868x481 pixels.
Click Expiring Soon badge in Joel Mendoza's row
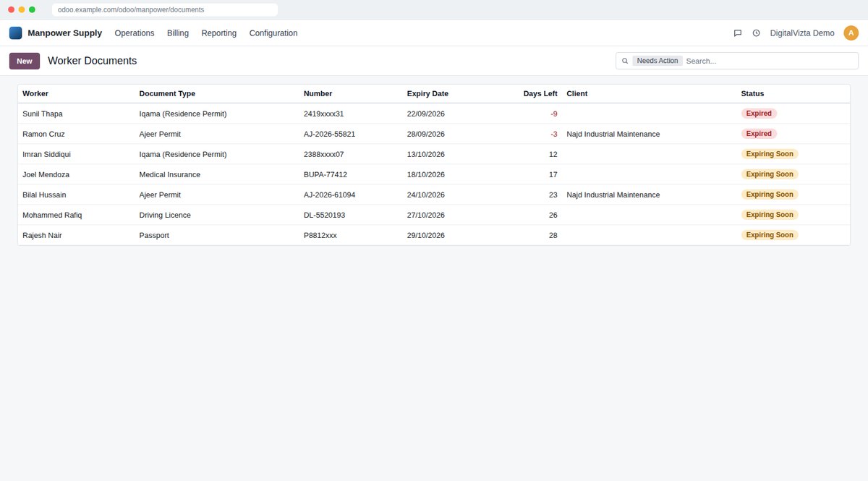770,174
